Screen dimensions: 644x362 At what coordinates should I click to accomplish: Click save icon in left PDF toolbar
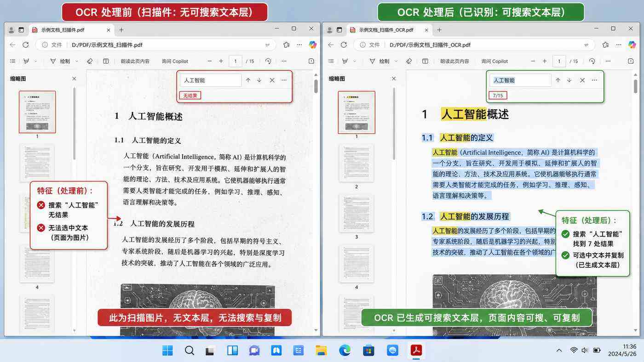pyautogui.click(x=311, y=61)
